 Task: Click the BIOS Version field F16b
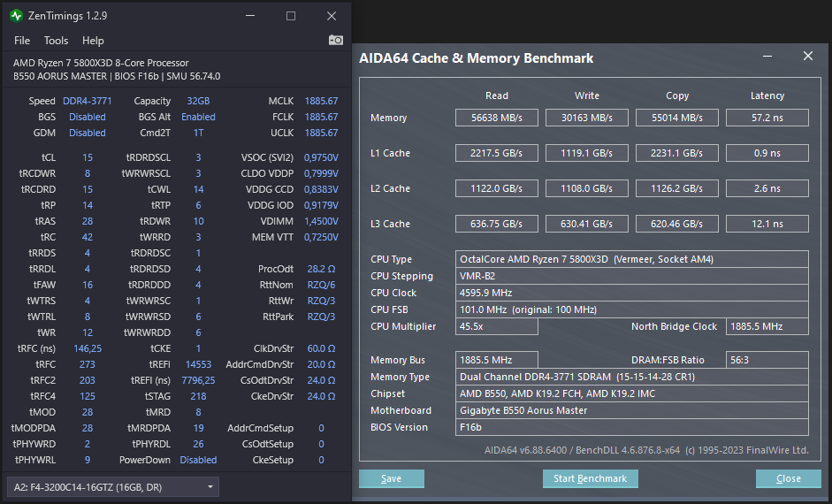[632, 427]
